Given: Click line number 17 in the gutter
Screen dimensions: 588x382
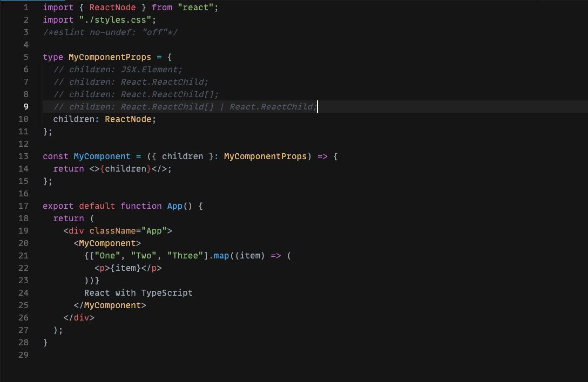Looking at the screenshot, I should coord(23,206).
